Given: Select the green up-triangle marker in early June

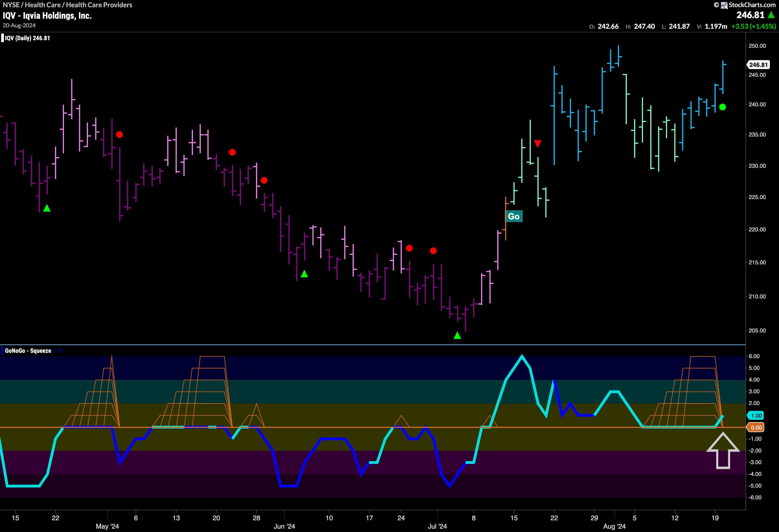Looking at the screenshot, I should pyautogui.click(x=304, y=274).
